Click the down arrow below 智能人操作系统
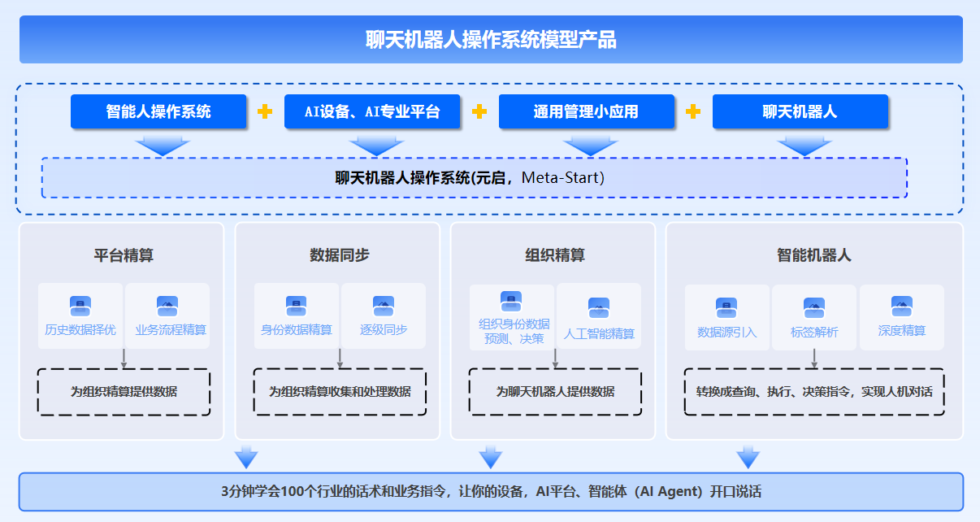980x522 pixels. click(x=163, y=146)
